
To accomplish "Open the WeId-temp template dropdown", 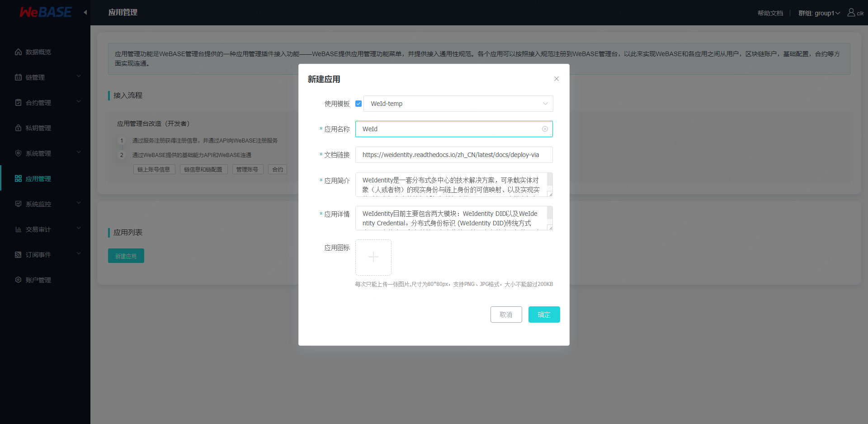I will (458, 104).
